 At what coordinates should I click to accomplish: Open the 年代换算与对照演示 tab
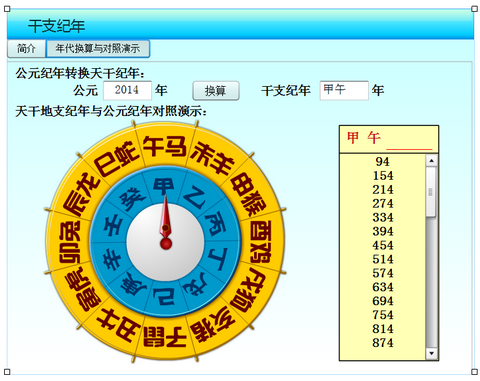pyautogui.click(x=98, y=49)
